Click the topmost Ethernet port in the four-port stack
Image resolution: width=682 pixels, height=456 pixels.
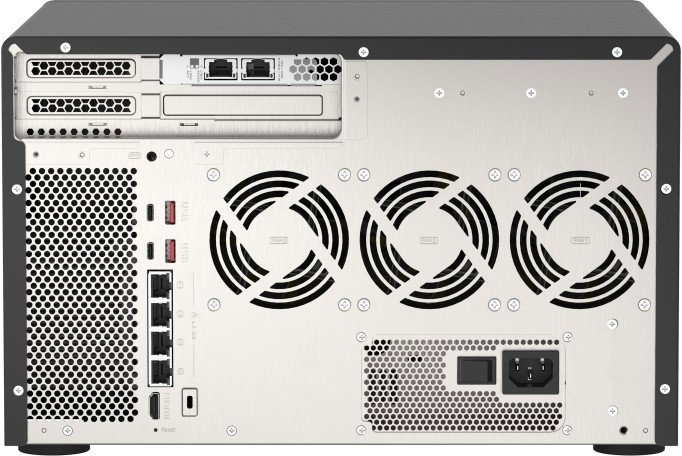[x=160, y=285]
